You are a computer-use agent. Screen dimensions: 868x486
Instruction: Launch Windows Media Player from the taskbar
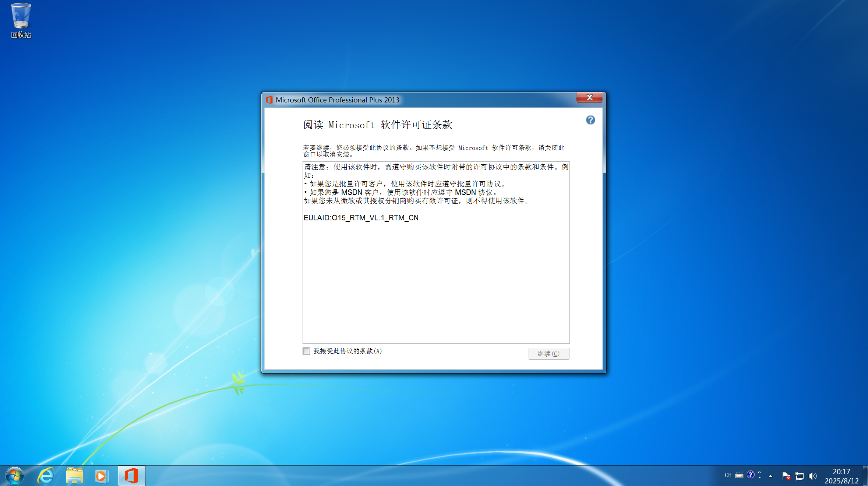(101, 476)
